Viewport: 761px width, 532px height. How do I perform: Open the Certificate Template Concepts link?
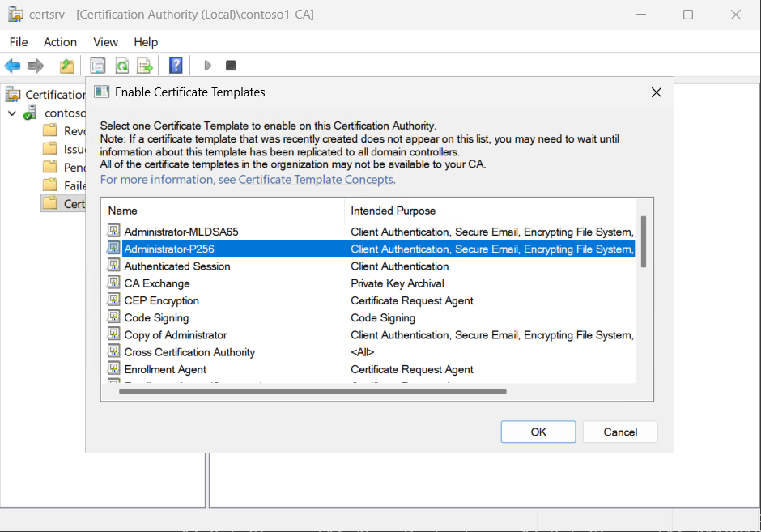click(317, 180)
